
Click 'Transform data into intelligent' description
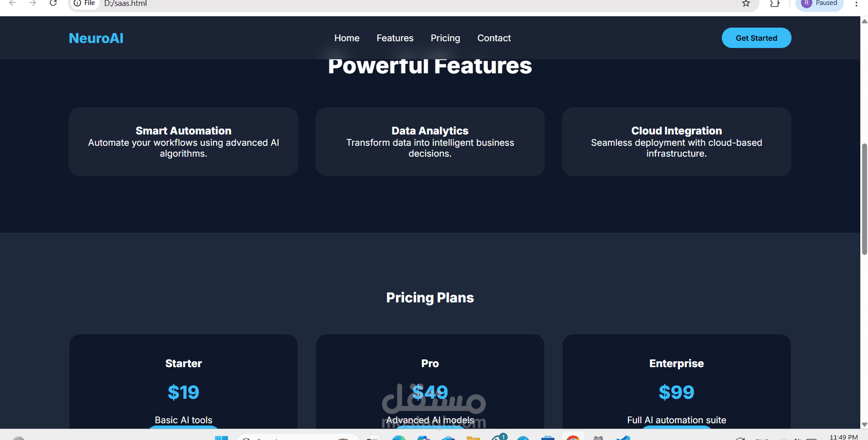coord(430,148)
